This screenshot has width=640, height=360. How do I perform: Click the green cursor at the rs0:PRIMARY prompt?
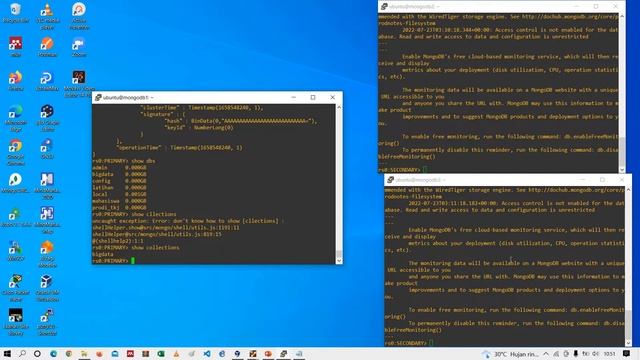pos(133,261)
